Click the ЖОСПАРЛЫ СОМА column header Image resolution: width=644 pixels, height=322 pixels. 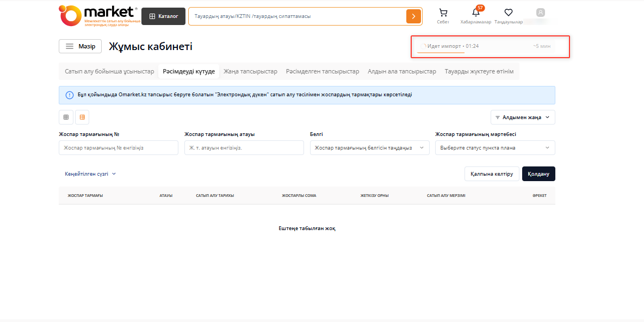click(299, 195)
